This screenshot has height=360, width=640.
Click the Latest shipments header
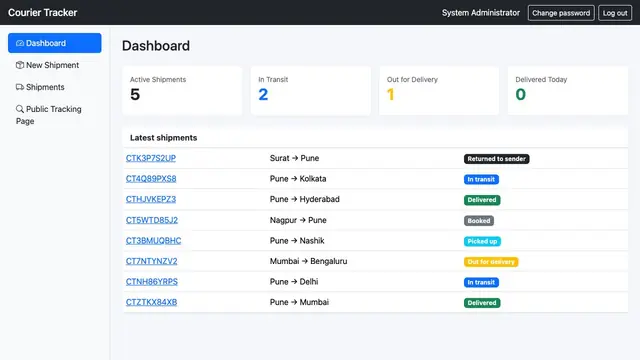point(163,138)
